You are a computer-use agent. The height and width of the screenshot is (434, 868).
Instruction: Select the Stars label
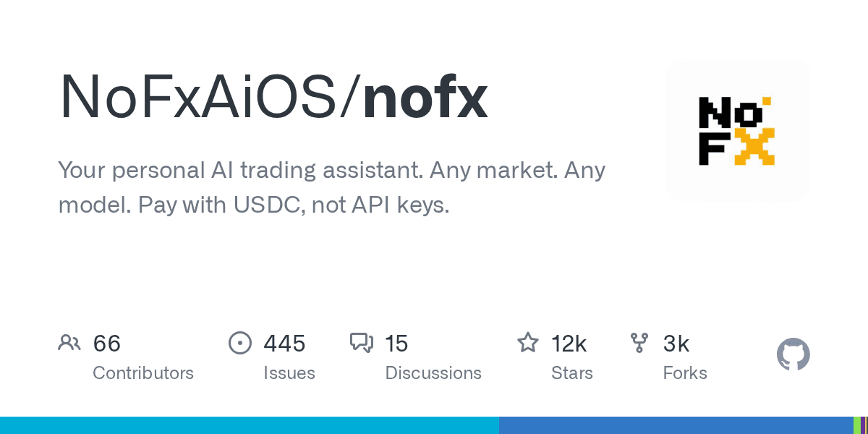(570, 373)
